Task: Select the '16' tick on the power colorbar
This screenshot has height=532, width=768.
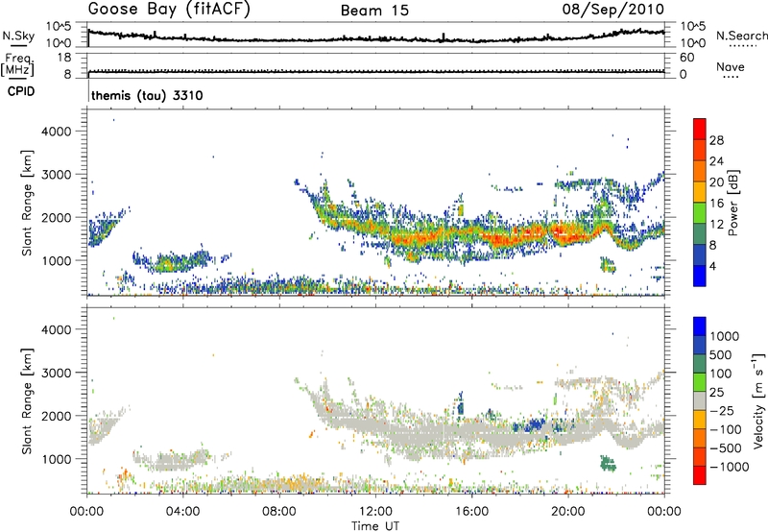Action: click(716, 204)
